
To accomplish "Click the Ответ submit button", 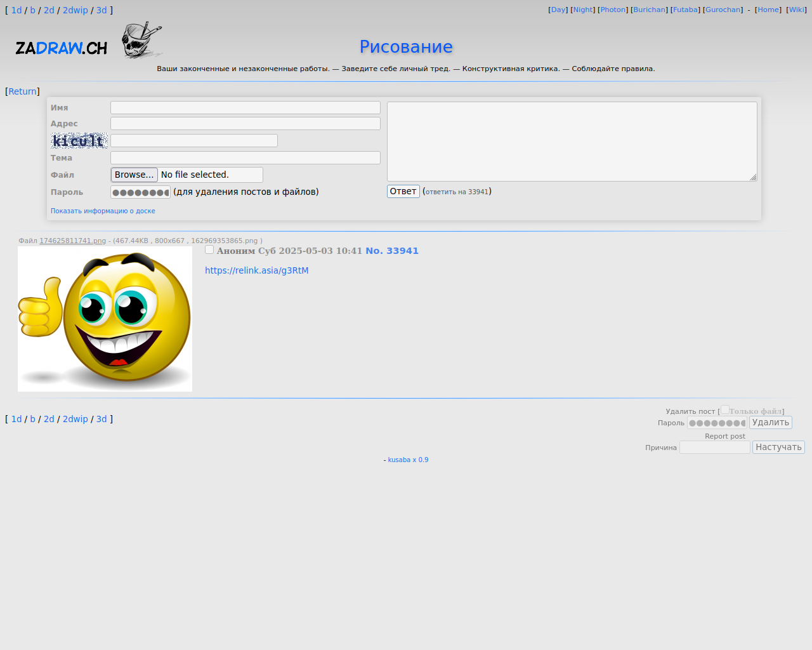I will 403,191.
